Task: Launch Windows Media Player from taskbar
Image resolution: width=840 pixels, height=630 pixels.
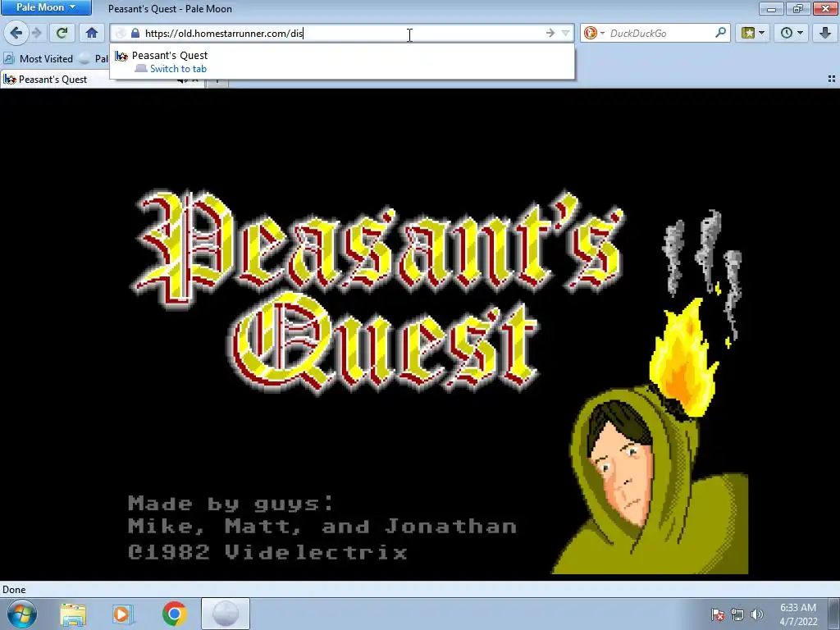Action: (x=123, y=614)
